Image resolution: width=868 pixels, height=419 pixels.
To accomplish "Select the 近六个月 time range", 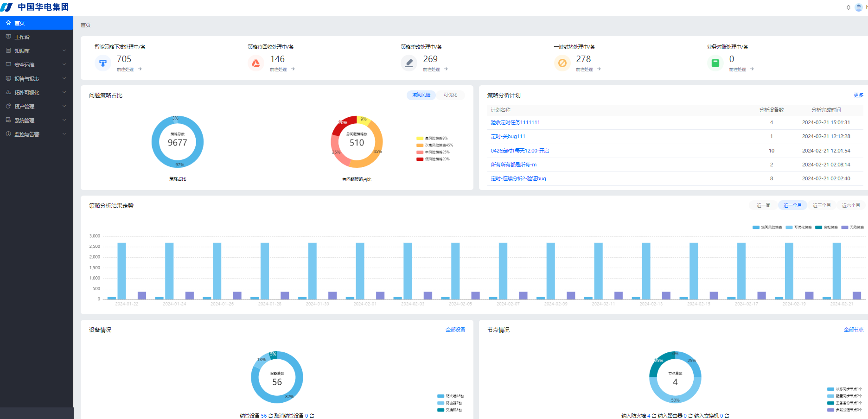I will (851, 205).
